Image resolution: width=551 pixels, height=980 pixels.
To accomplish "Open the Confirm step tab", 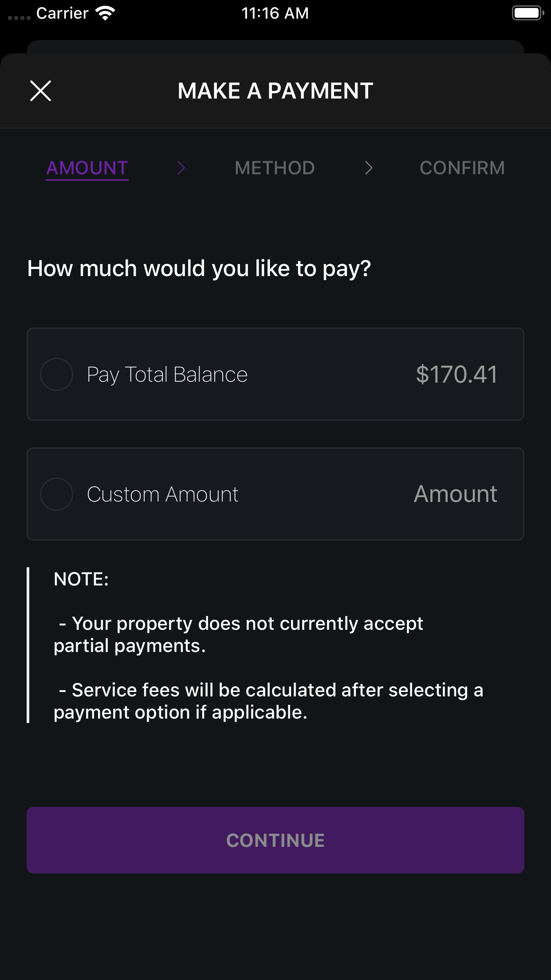I will 462,168.
